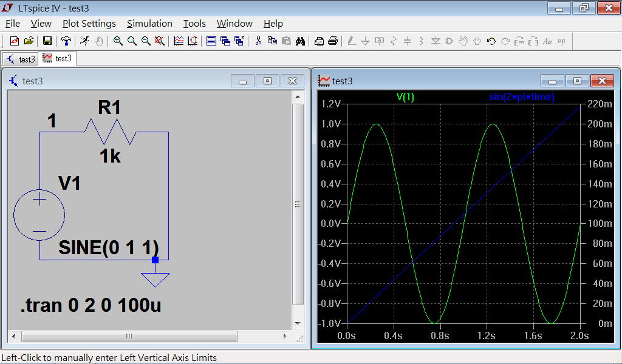Click the schematic scroll-up arrow
Viewport: 622px width, 364px height.
(x=298, y=96)
